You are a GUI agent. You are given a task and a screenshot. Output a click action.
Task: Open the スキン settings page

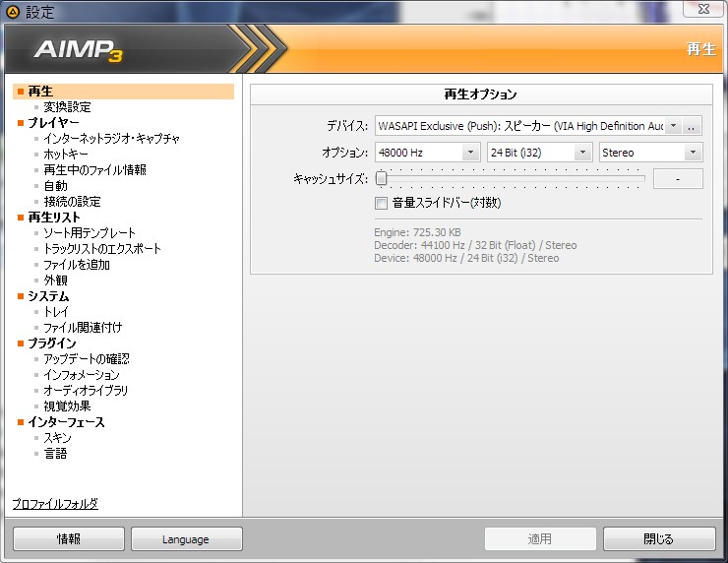point(58,438)
